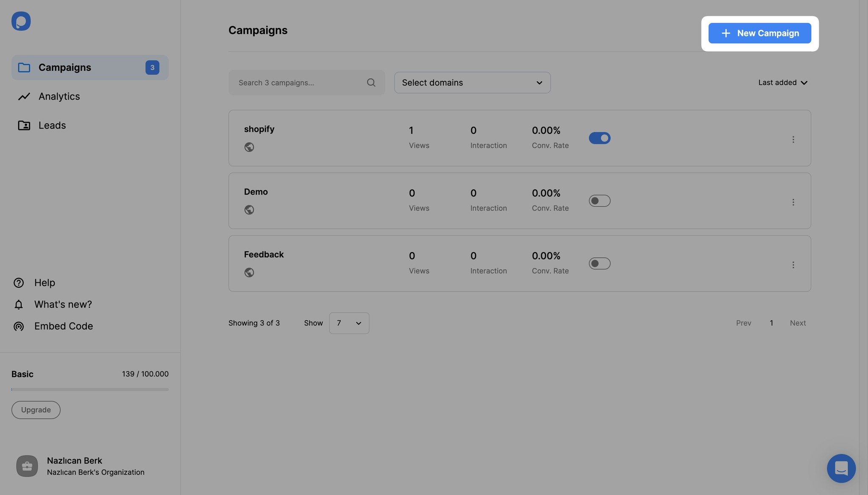Click the New Campaign button
Screen dimensions: 868x495
(x=759, y=33)
